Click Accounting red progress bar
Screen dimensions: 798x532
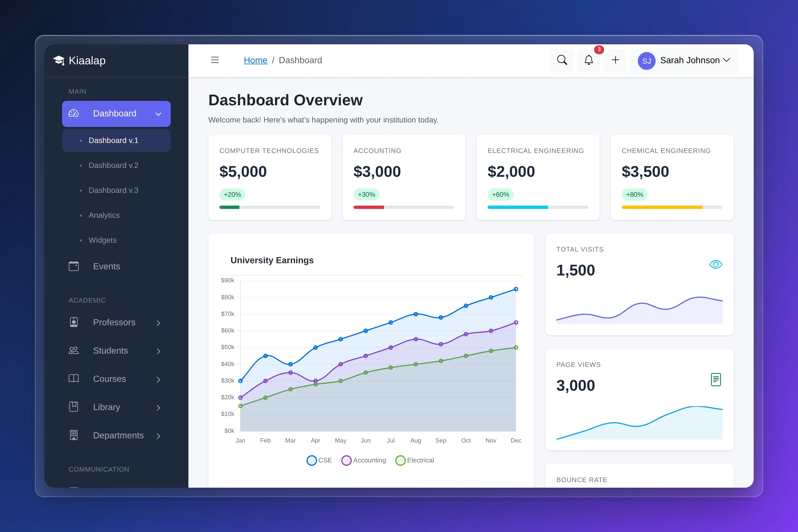(x=369, y=207)
